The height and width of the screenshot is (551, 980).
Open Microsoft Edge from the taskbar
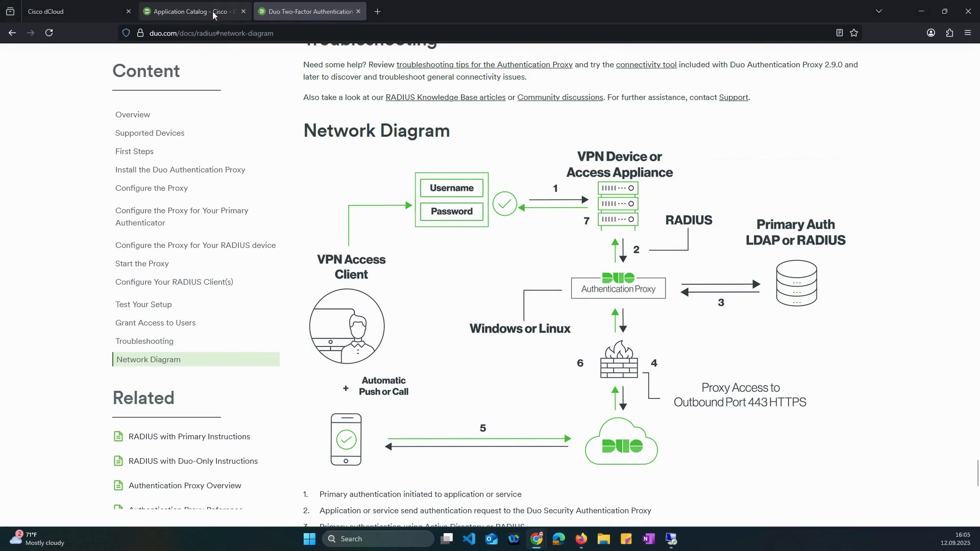[559, 539]
